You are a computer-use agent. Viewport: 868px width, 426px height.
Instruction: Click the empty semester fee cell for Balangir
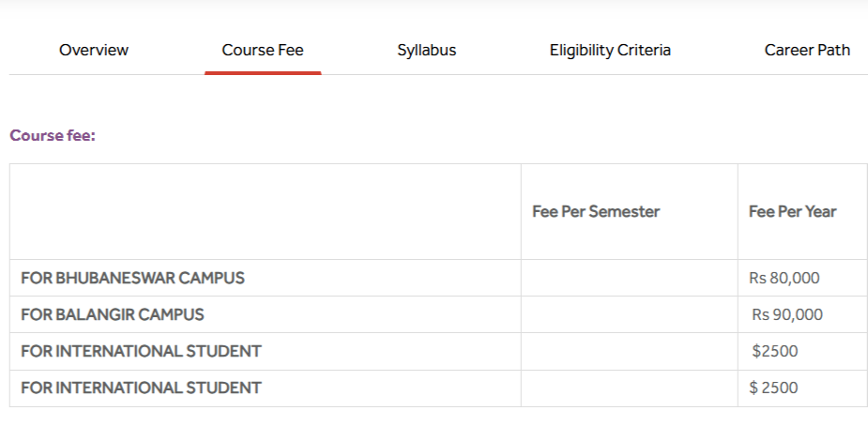629,314
